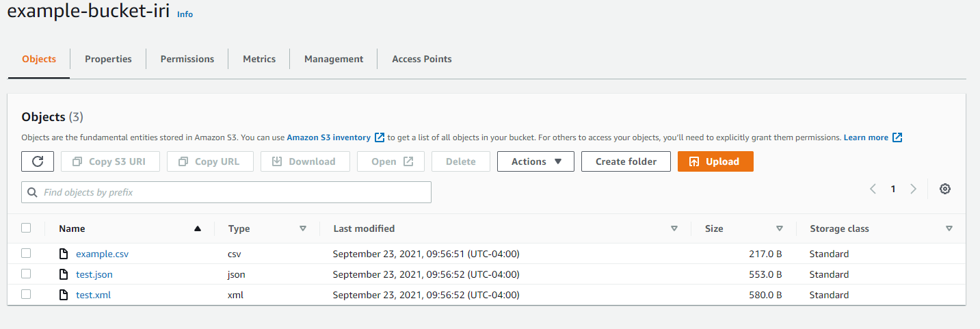Click the magnifier icon in search box
Viewport: 980px width, 329px height.
point(32,193)
